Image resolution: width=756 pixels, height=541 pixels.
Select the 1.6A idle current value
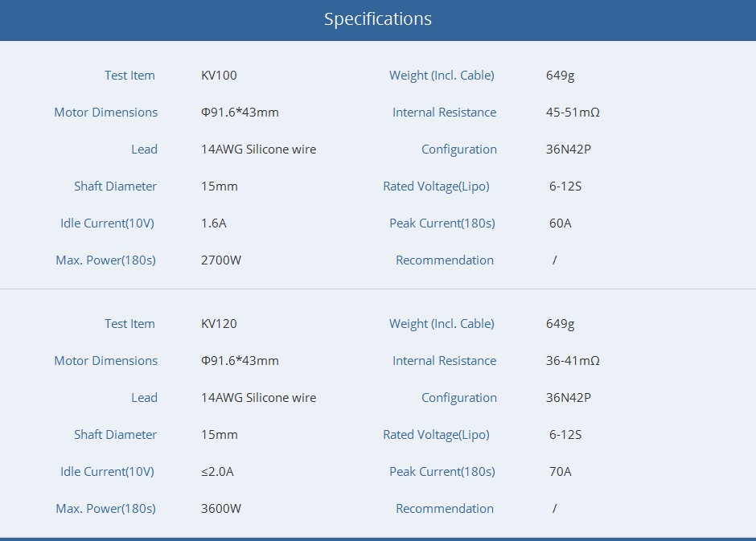point(214,223)
